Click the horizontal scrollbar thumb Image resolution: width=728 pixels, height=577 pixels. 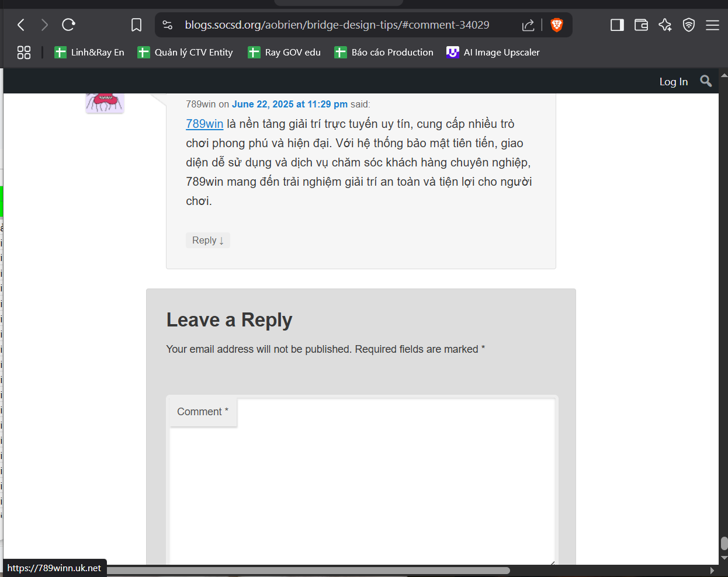coord(308,571)
